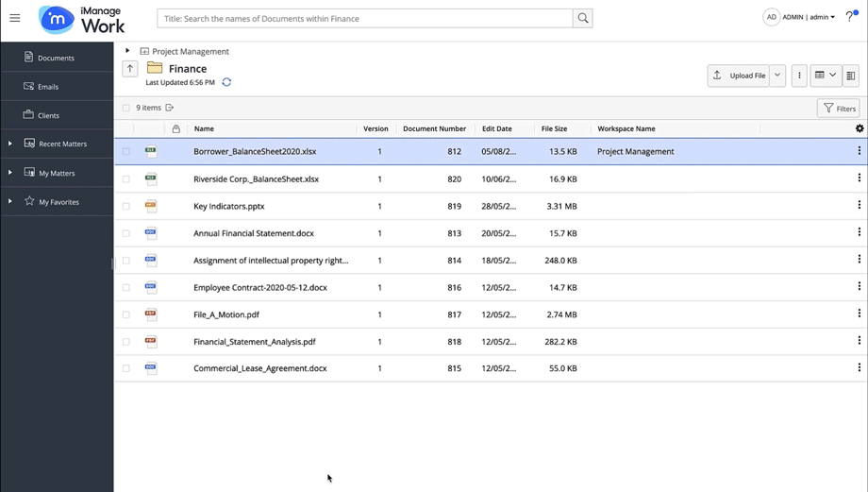868x492 pixels.
Task: Open the ADMIN user account dropdown
Action: point(807,18)
